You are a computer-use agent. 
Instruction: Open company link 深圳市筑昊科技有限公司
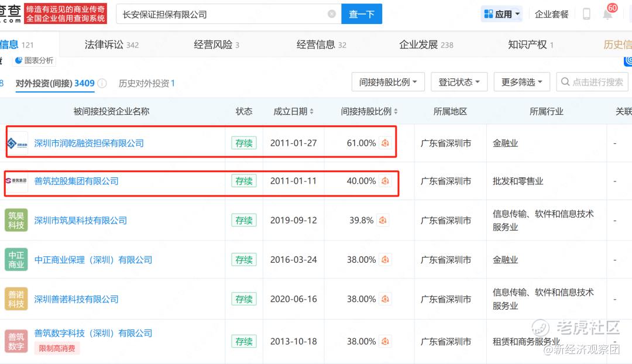click(81, 220)
